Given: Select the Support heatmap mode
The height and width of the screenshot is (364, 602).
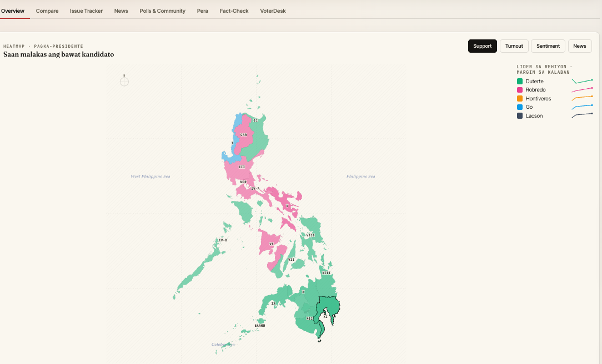Looking at the screenshot, I should pyautogui.click(x=482, y=46).
